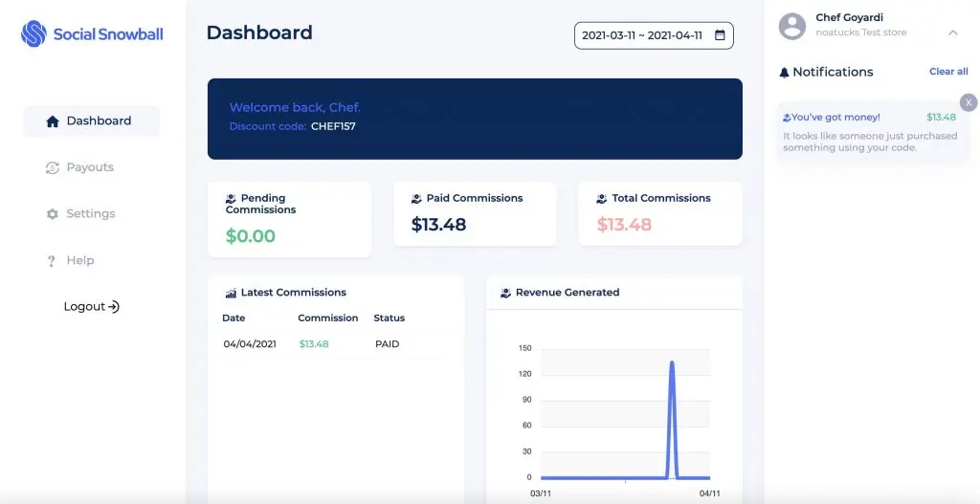Dismiss the 'You've got money!' notification
980x504 pixels.
coord(969,102)
